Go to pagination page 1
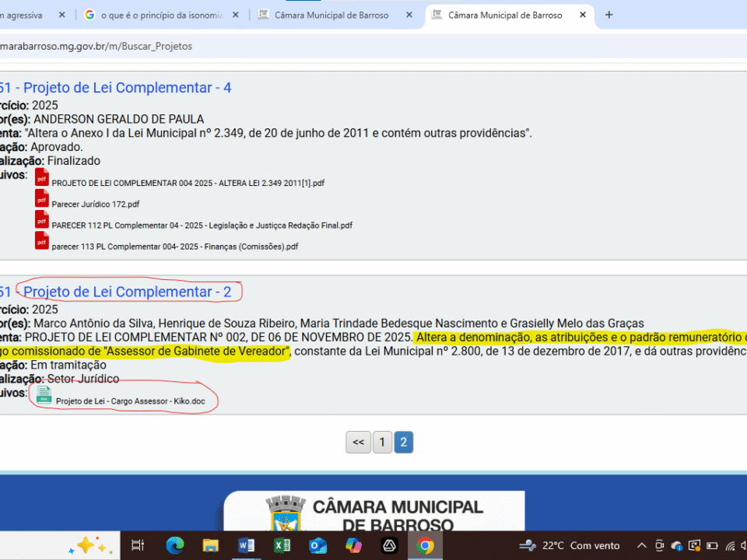Viewport: 747px width, 560px height. coord(381,443)
